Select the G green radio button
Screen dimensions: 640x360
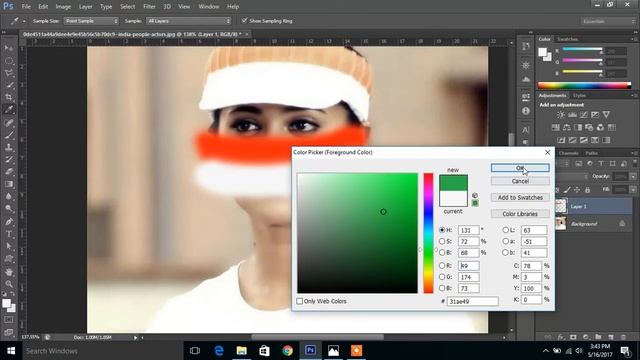(x=442, y=277)
